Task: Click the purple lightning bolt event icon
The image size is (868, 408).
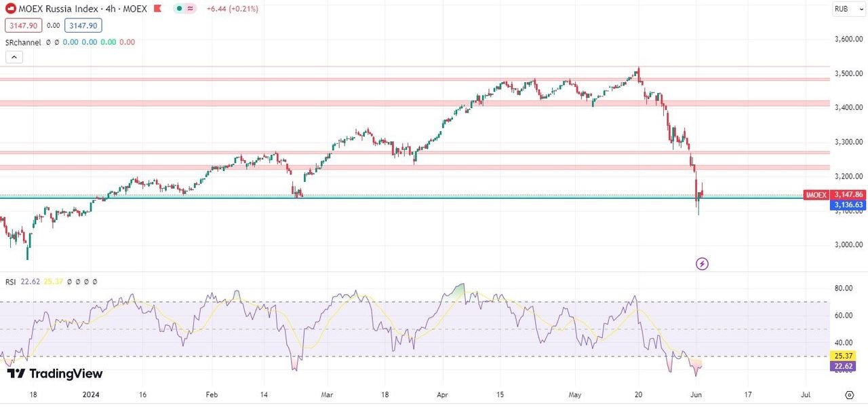Action: [703, 263]
